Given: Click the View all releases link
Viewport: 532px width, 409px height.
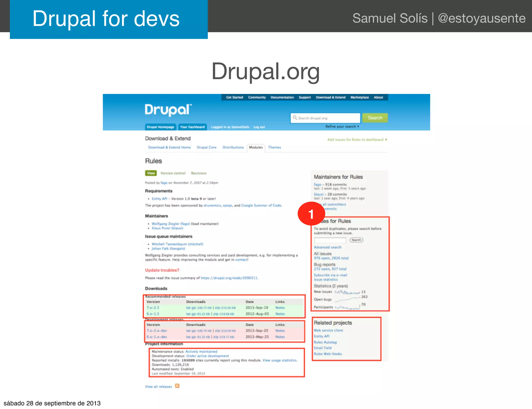Looking at the screenshot, I should (158, 387).
